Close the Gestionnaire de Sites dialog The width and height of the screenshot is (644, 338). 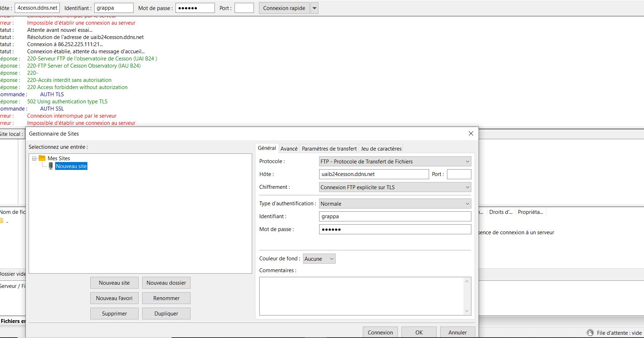coord(471,133)
